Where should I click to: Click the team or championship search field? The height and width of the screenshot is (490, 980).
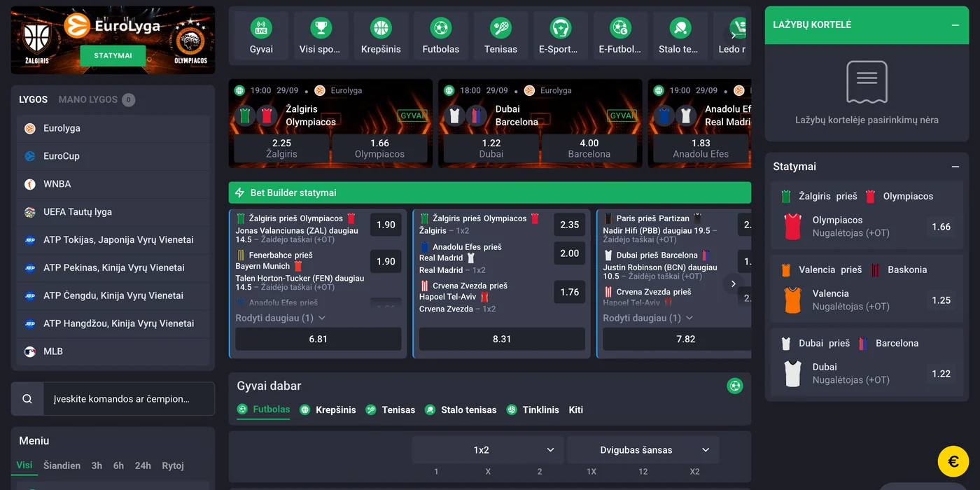coord(129,399)
